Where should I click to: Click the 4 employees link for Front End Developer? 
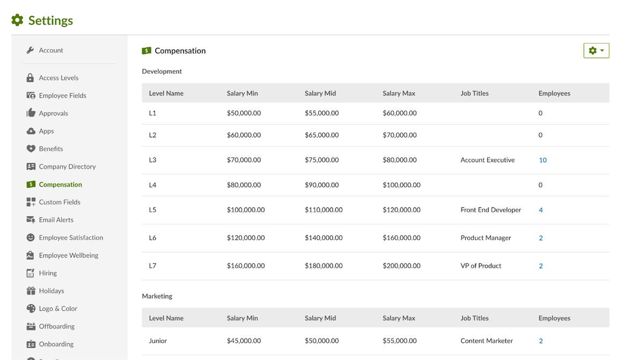540,209
